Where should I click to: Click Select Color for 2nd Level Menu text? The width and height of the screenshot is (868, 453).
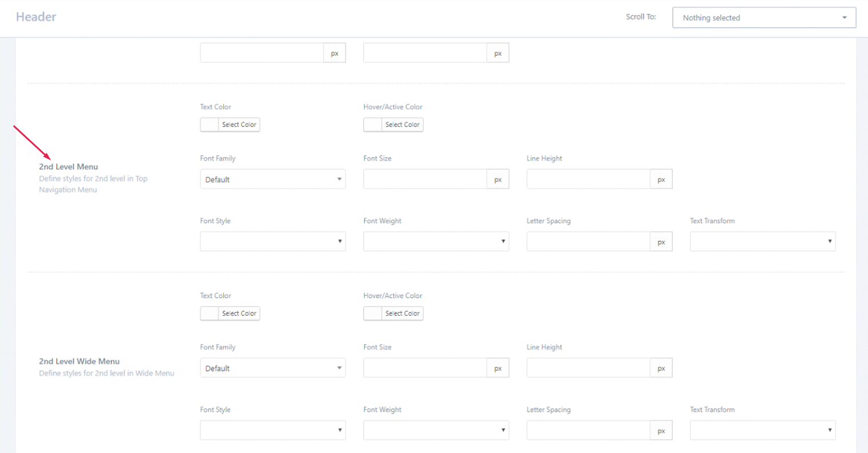239,125
